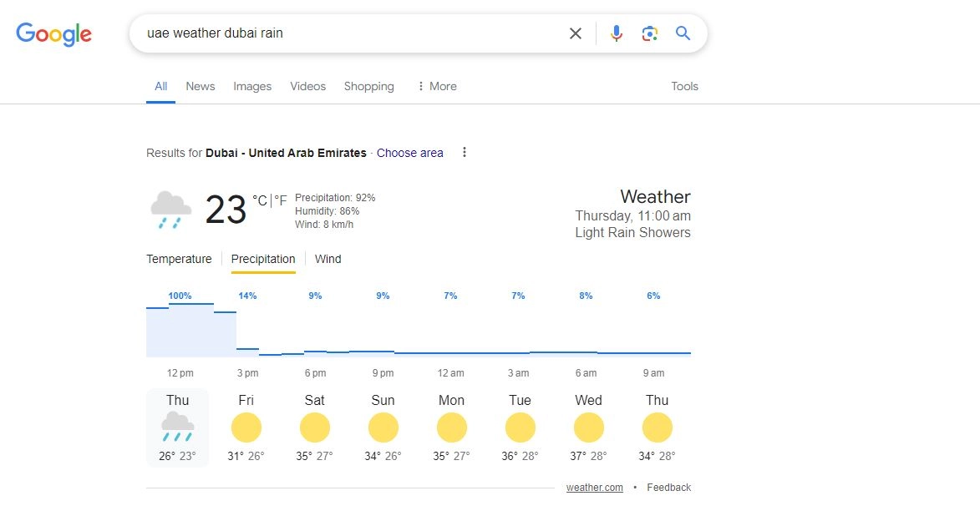Open Google Lens image search
Screen dimensions: 980x511
[x=649, y=33]
